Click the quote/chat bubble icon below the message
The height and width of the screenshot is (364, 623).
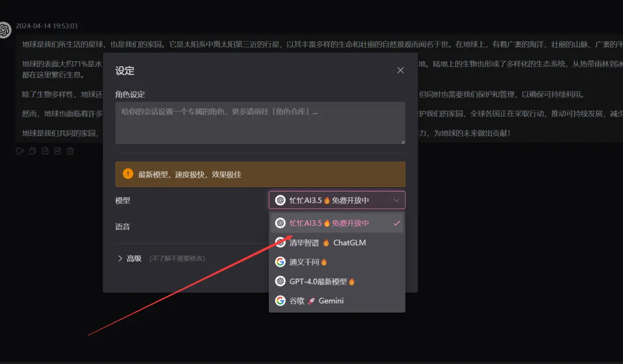click(x=20, y=151)
